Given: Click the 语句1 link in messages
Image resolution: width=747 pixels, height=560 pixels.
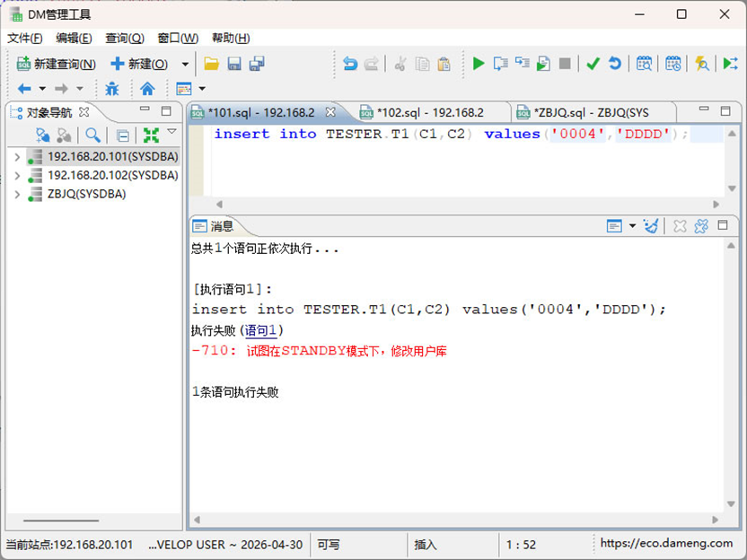Looking at the screenshot, I should [x=260, y=329].
